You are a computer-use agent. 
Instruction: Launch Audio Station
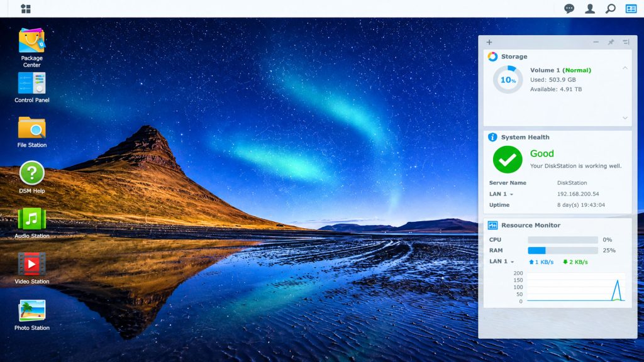[31, 223]
